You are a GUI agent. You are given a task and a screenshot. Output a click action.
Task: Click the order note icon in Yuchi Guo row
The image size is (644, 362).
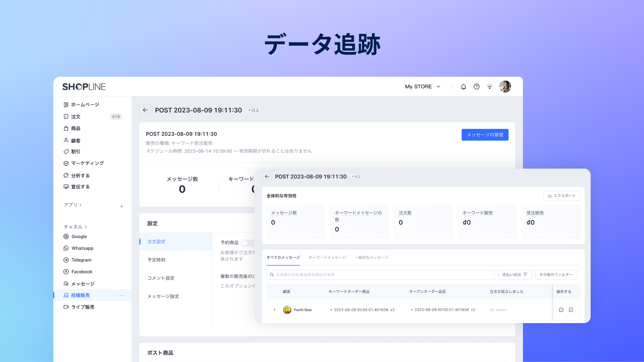(571, 310)
